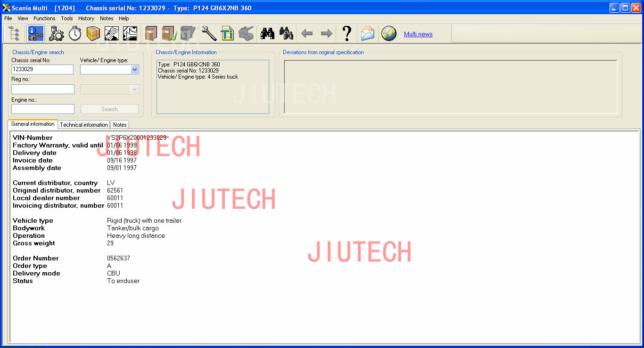
Task: Select the VIN-Number value YS2P6X20001233029
Action: [137, 138]
